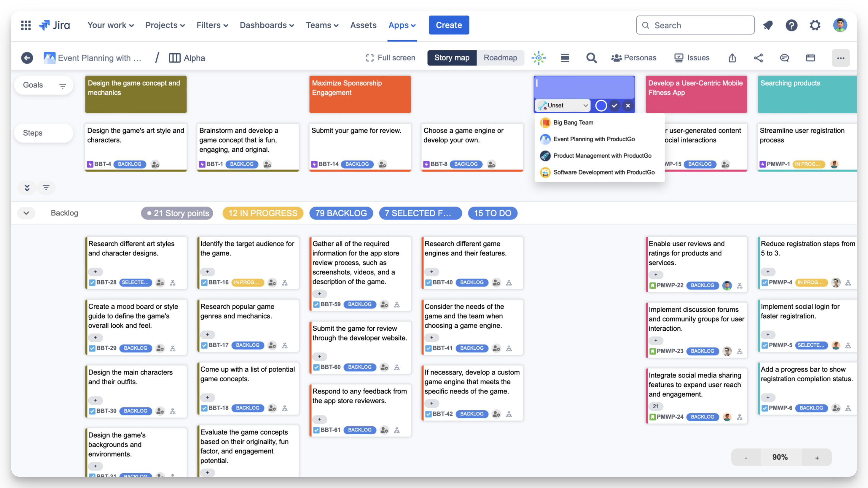Open the Unset project dropdown
868x488 pixels.
point(562,105)
